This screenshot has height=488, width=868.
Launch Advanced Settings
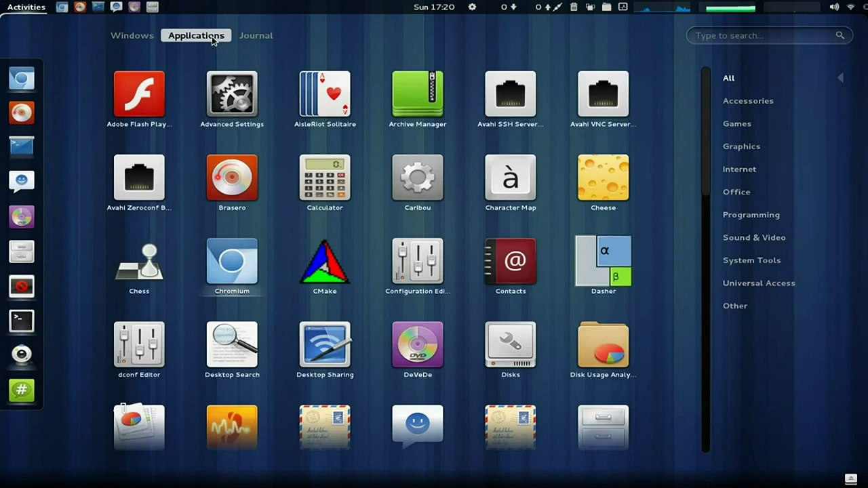tap(232, 100)
